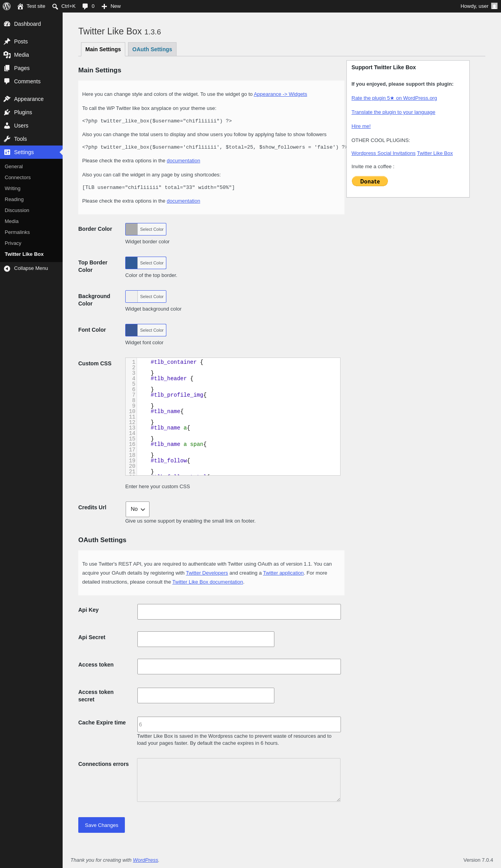Open the first documentation link
The image size is (501, 868).
click(x=183, y=161)
